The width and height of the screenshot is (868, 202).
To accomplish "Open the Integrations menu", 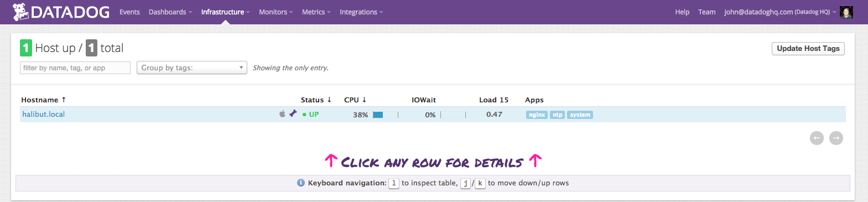I will [361, 12].
